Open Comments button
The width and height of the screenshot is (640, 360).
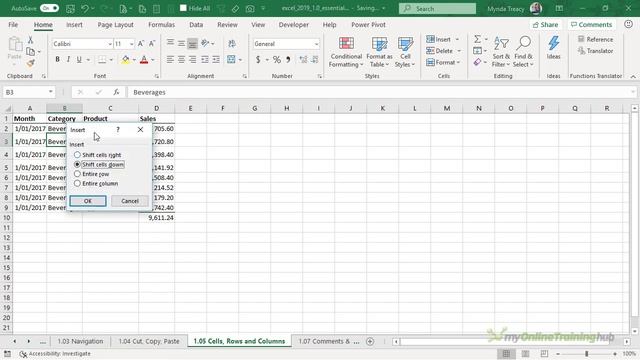click(591, 25)
